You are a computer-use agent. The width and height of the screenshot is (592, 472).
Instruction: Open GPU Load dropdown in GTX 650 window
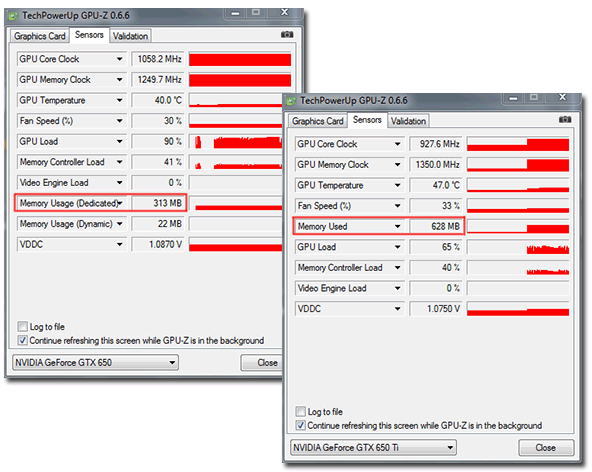[x=119, y=142]
